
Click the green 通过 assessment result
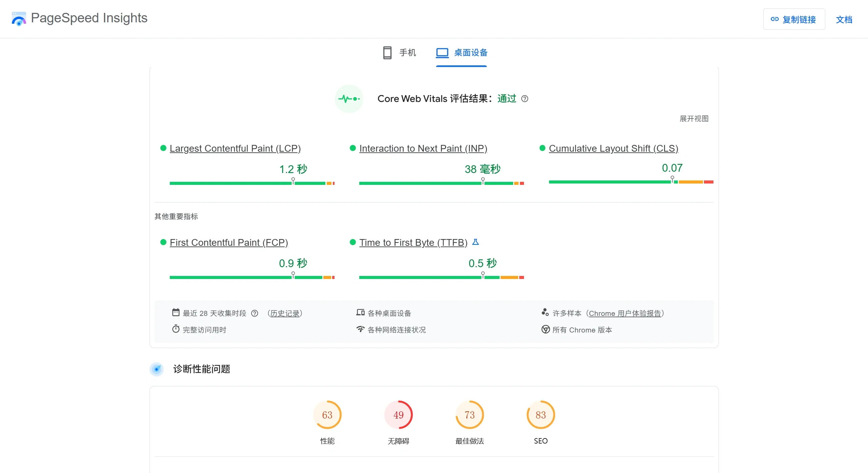coord(507,99)
